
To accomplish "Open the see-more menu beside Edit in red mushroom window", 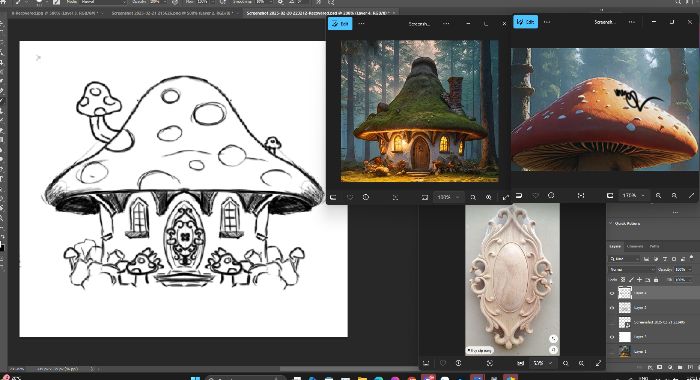I will [547, 22].
